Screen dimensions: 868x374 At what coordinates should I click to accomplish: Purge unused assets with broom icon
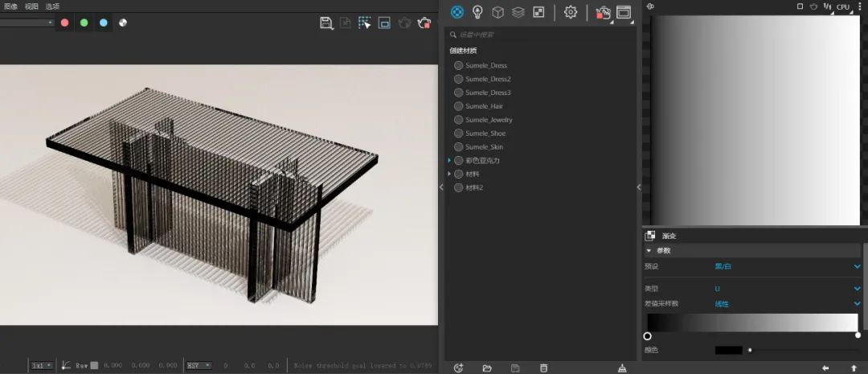tap(622, 368)
